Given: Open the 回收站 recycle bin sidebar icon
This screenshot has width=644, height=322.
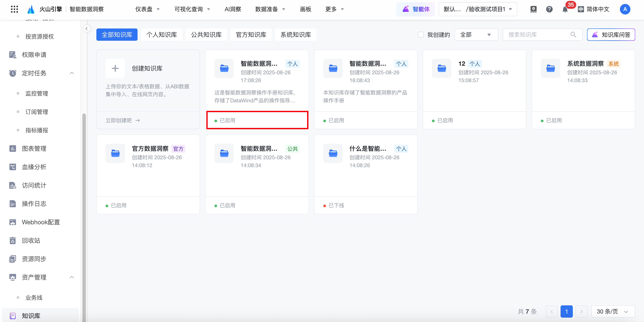Looking at the screenshot, I should pyautogui.click(x=12, y=241).
